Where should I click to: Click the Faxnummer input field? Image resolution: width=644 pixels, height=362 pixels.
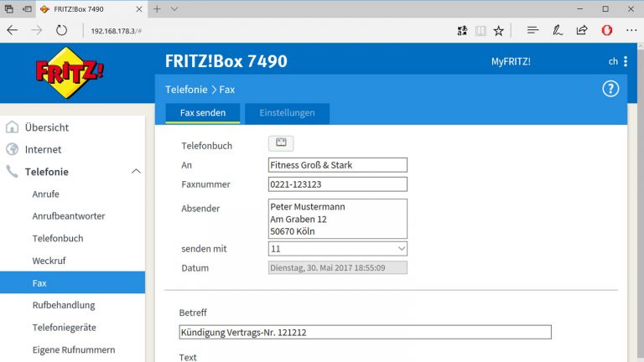(338, 184)
